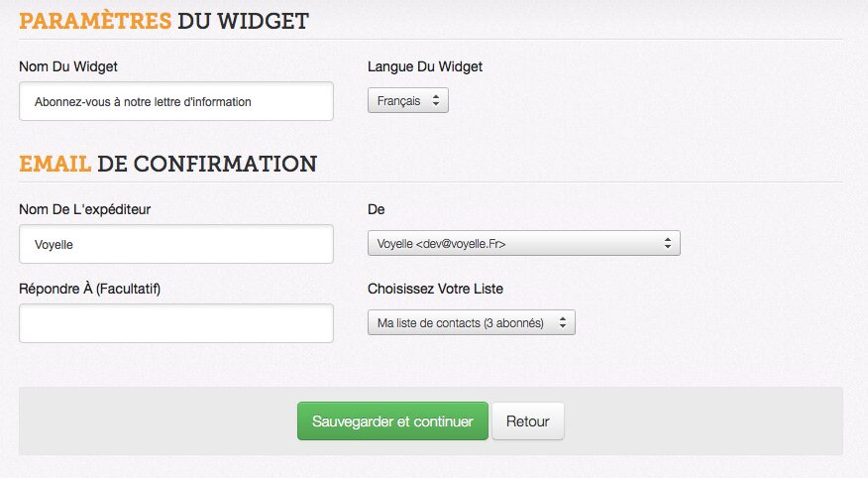Click the up-down arrows on Français selector

tap(437, 101)
